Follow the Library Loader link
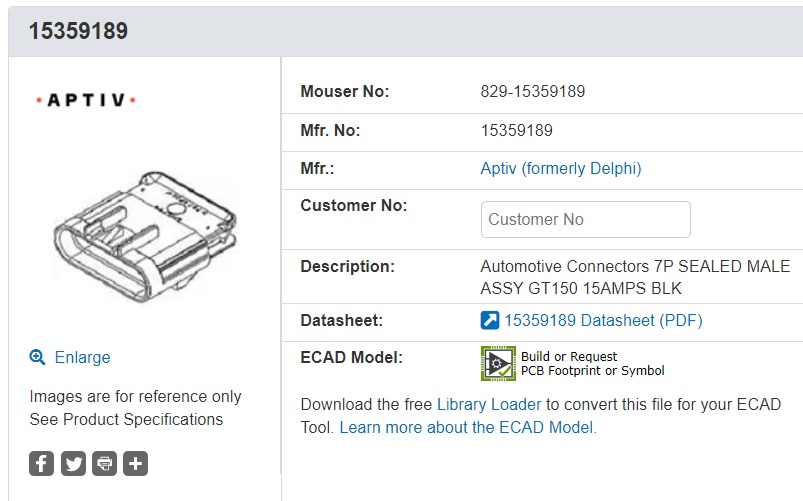 tap(489, 404)
